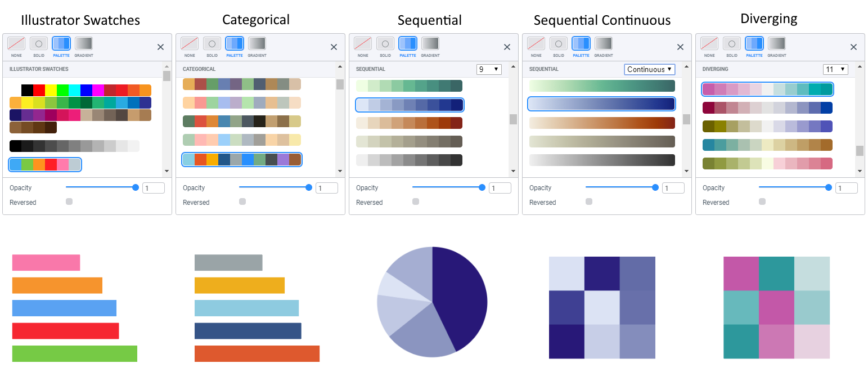868x381 pixels.
Task: Select the blue sequential color palette
Action: 410,105
